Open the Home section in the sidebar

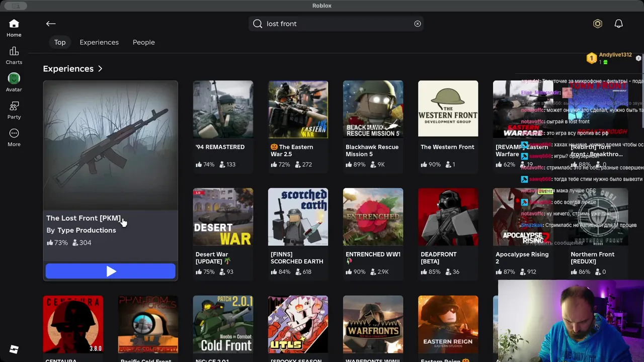click(x=14, y=28)
